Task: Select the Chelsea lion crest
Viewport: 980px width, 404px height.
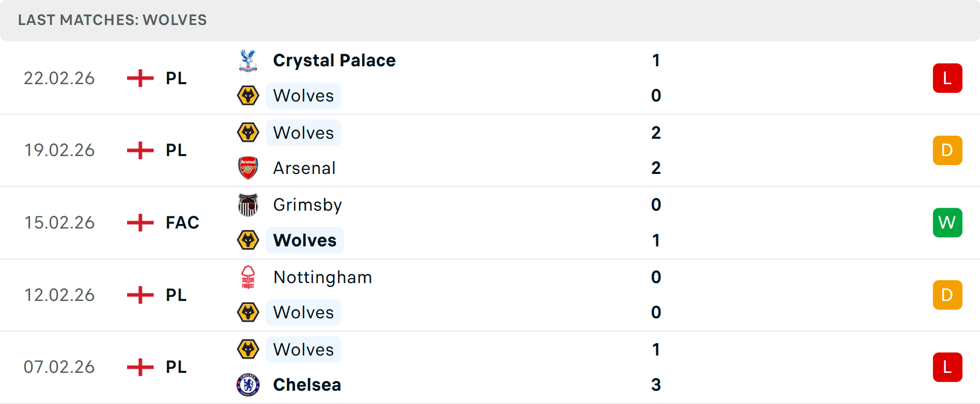Action: (x=248, y=385)
